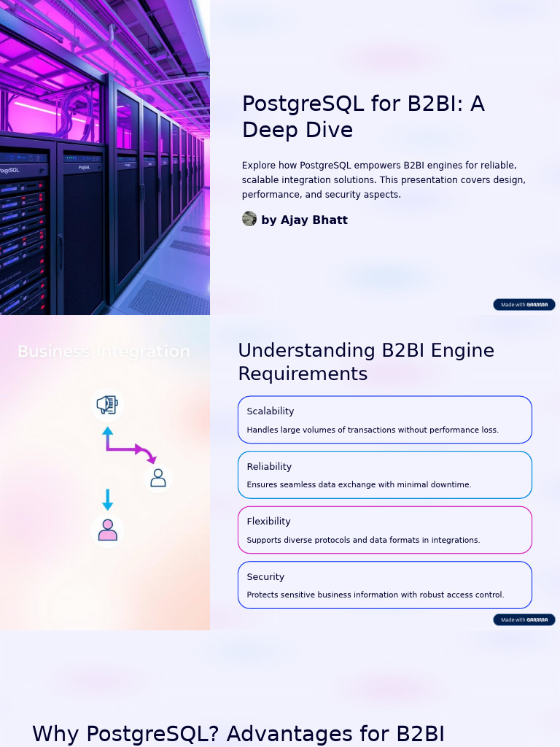
Task: Click the pink person icon
Action: click(x=108, y=530)
